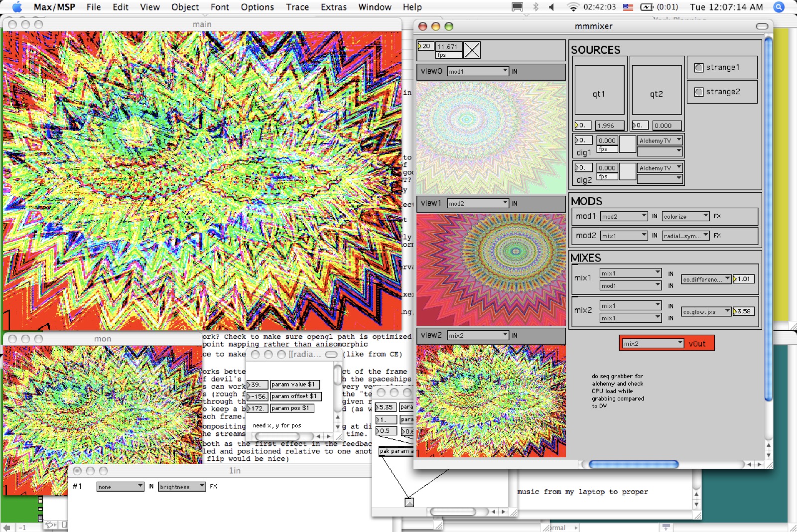Open the vOut source dropdown showing mix2
This screenshot has height=532, width=797.
coord(653,344)
